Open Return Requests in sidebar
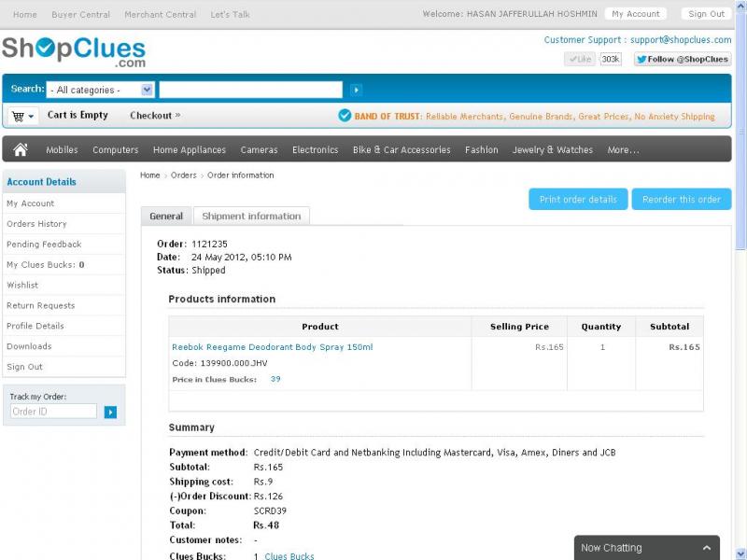The image size is (747, 560). click(40, 306)
